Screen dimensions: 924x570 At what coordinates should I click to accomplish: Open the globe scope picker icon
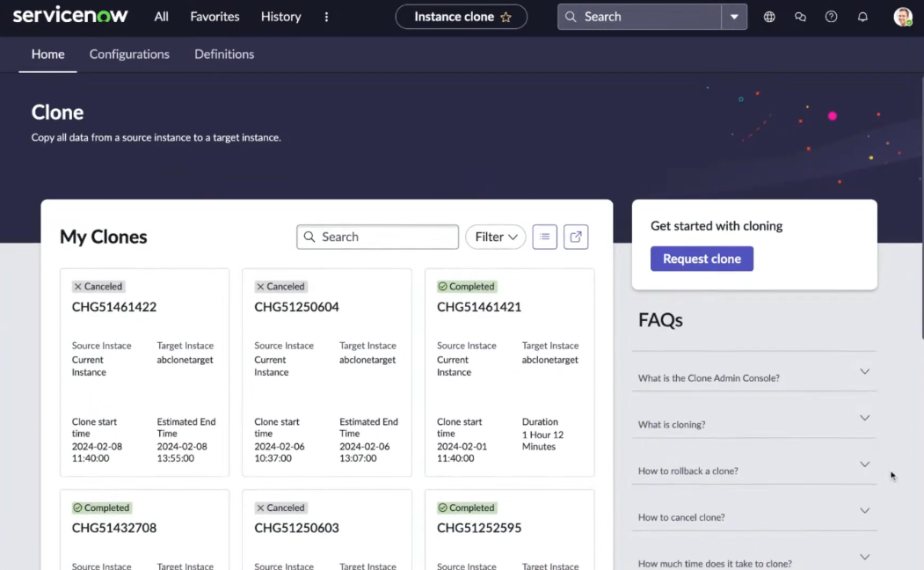(x=769, y=17)
